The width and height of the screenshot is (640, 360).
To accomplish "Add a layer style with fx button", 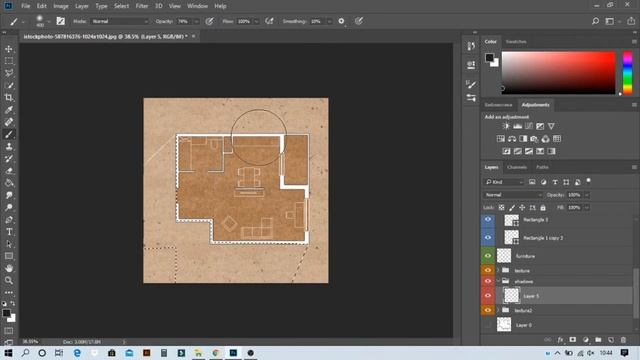I will coord(560,340).
